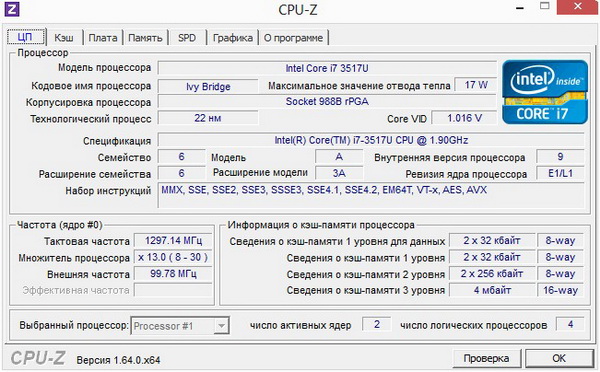Viewport: 600px width, 372px height.
Task: Select the ЦП tab
Action: (26, 37)
